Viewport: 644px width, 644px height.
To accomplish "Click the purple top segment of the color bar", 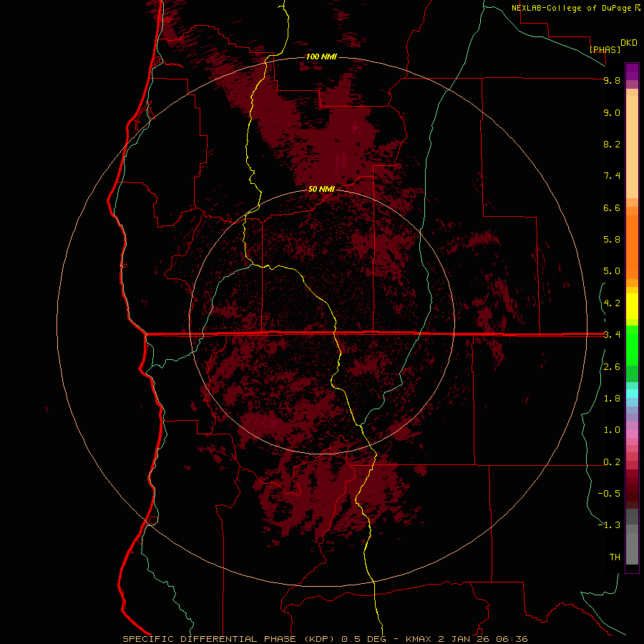I will (632, 72).
